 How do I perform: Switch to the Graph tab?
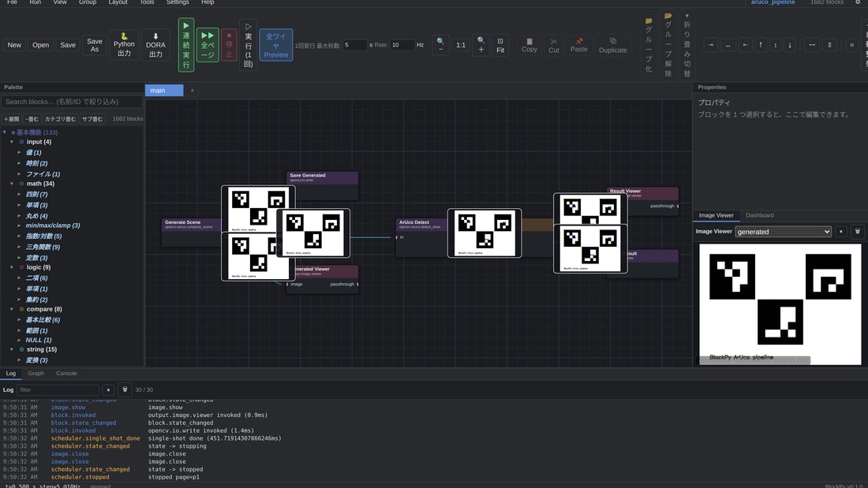coord(36,374)
